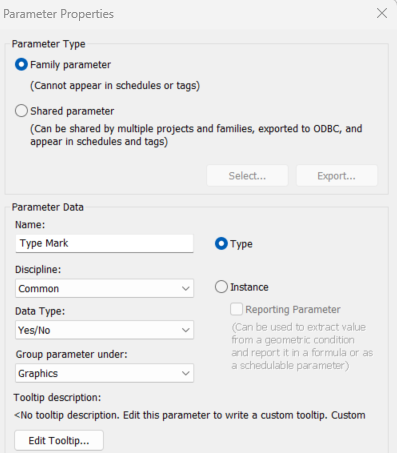Screen dimensions: 397x453
Task: Click the Data Type chevron arrow
Action: pyautogui.click(x=186, y=330)
